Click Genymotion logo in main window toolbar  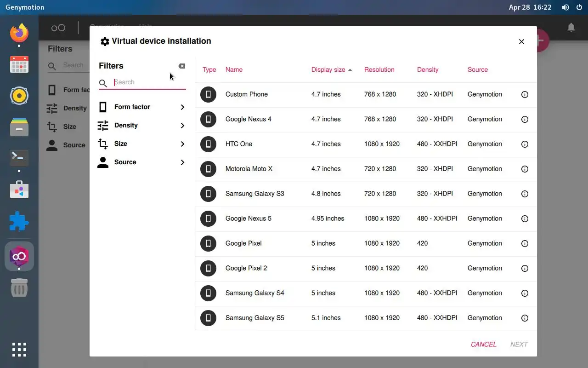[58, 28]
